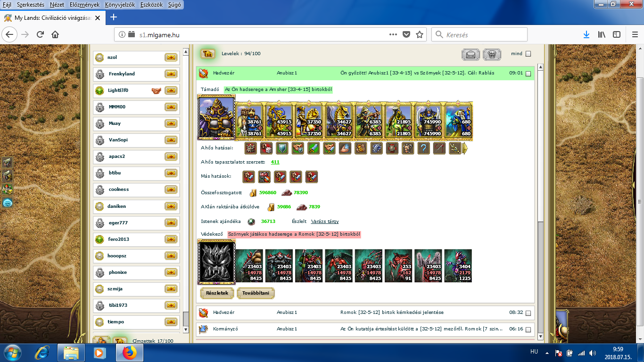The width and height of the screenshot is (644, 362).
Task: Click the mark-as-read open envelope button
Action: coord(470,54)
